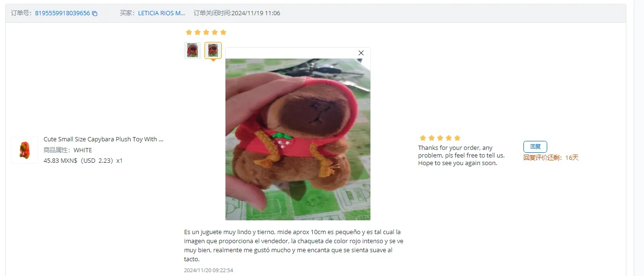The image size is (644, 276).
Task: Select the first review photo thumbnail
Action: pyautogui.click(x=193, y=50)
